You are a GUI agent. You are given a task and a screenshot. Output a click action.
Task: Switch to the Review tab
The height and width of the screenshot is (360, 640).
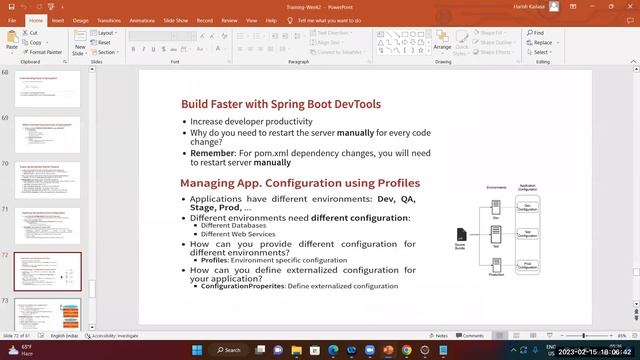229,20
